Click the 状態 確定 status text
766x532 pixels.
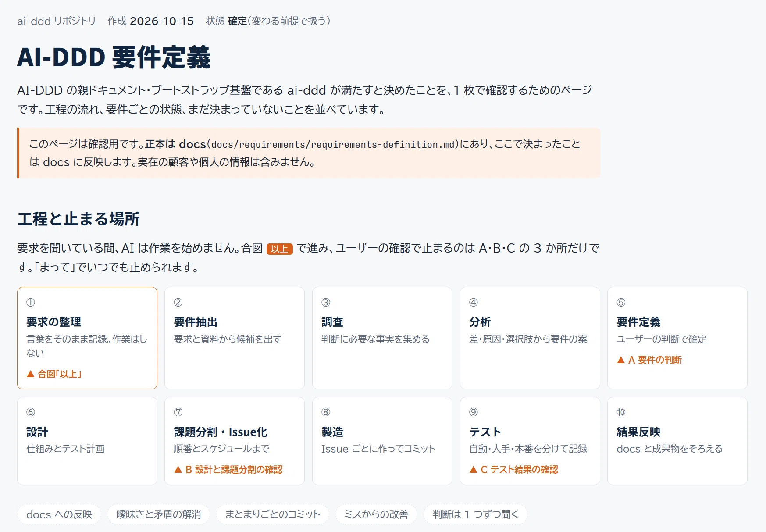[x=227, y=21]
